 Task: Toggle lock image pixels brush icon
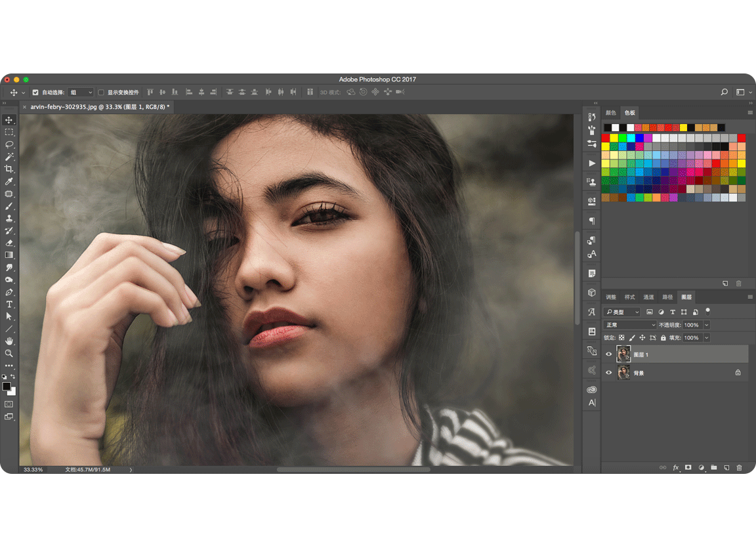[632, 338]
